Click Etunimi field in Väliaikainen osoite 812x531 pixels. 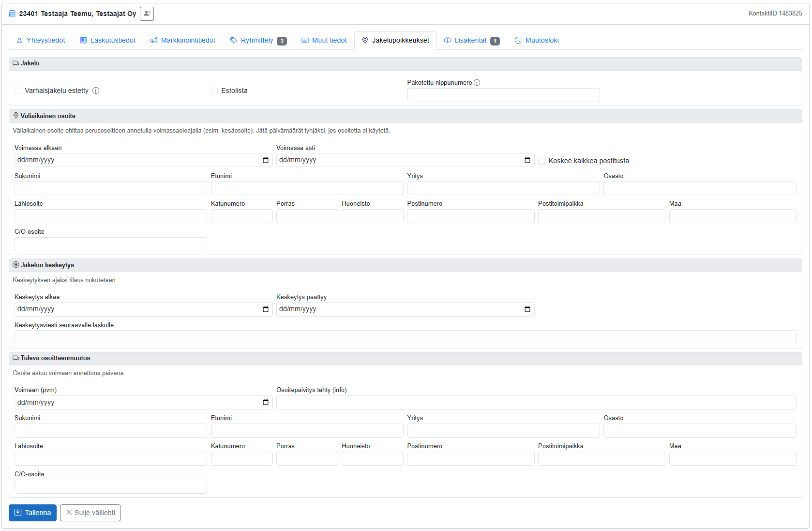pos(307,188)
